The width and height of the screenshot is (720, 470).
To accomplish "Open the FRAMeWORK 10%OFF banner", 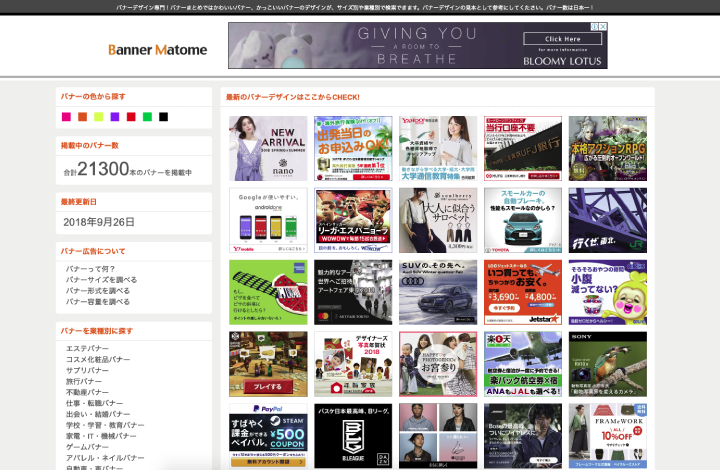I will point(608,436).
